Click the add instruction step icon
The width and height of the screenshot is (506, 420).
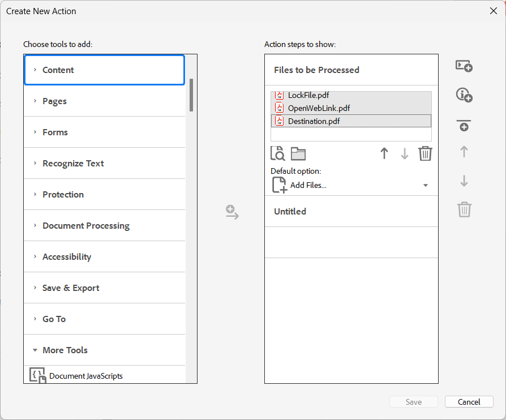(464, 95)
